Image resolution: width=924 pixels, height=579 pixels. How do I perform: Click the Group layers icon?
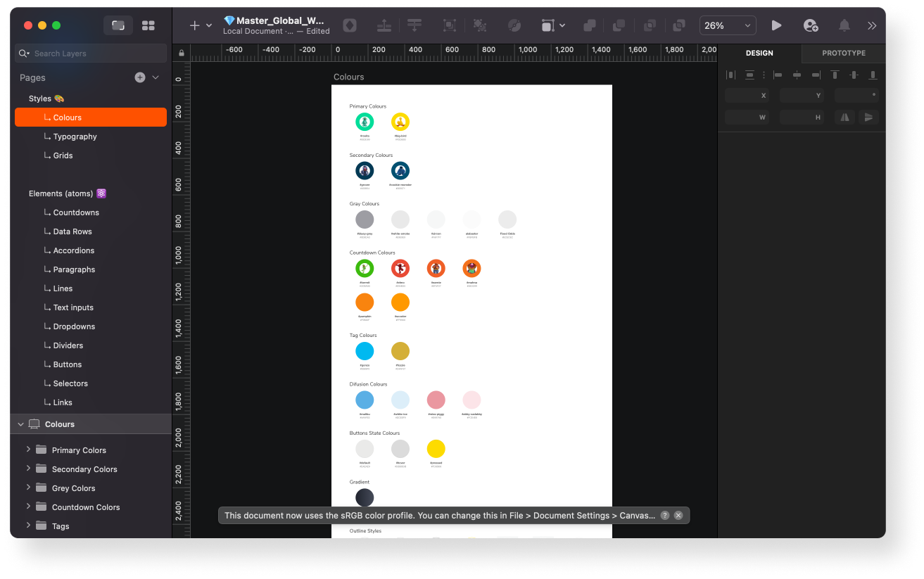[x=449, y=25]
